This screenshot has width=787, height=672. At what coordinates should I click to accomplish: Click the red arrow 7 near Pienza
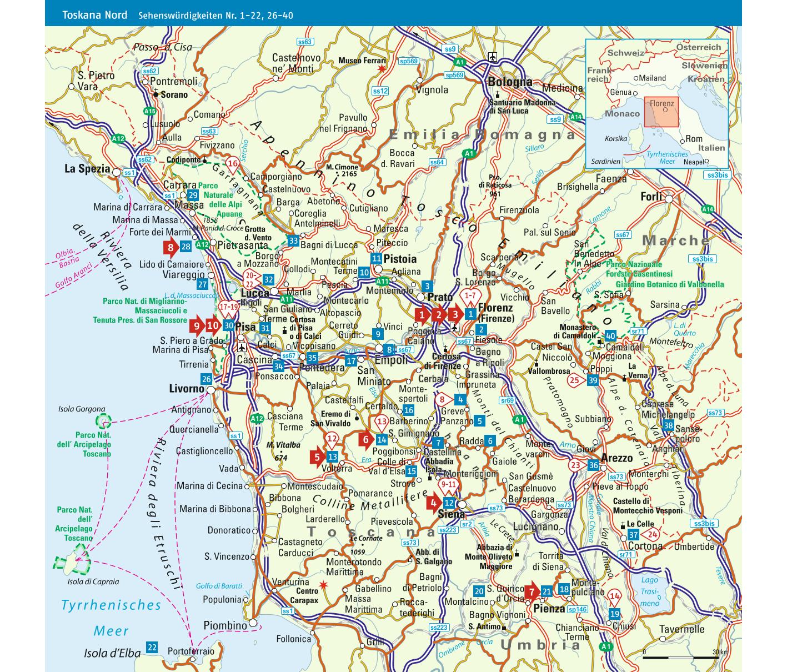tap(532, 592)
